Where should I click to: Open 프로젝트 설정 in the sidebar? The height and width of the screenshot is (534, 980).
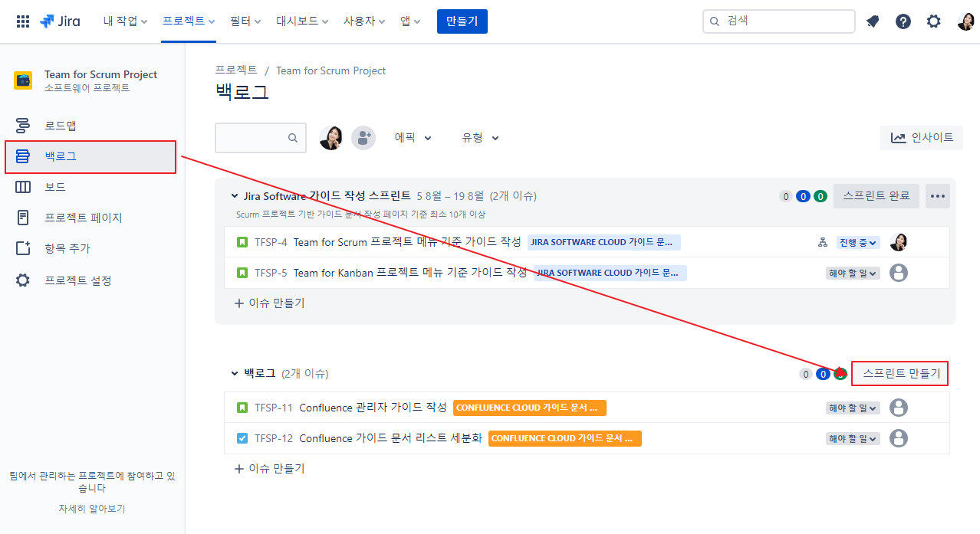92,280
